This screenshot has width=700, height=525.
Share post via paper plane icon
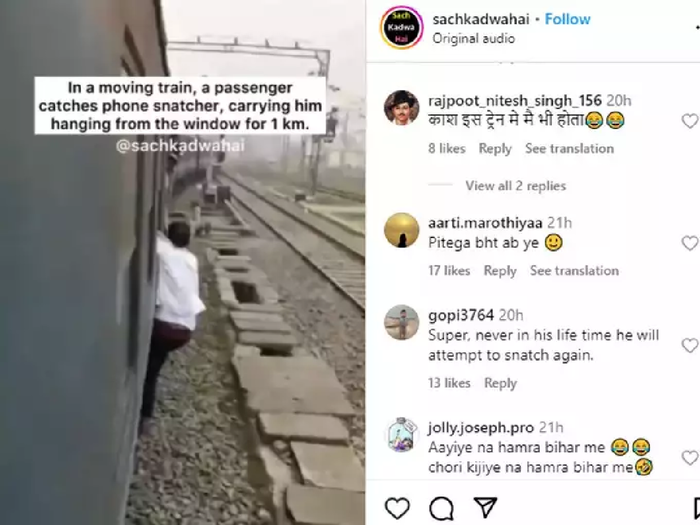tap(485, 508)
